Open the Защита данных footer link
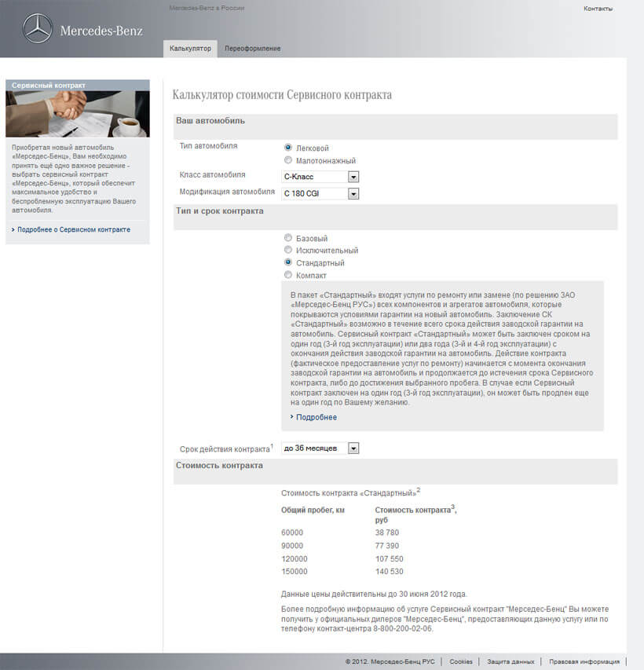 [510, 661]
